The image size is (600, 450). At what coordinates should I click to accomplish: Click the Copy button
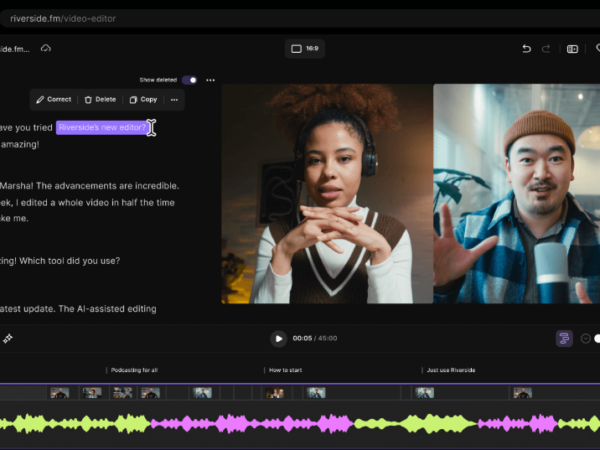(143, 99)
